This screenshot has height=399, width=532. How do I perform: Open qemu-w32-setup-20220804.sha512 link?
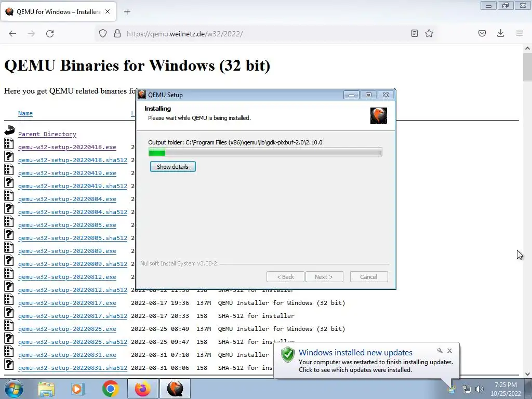click(x=73, y=212)
